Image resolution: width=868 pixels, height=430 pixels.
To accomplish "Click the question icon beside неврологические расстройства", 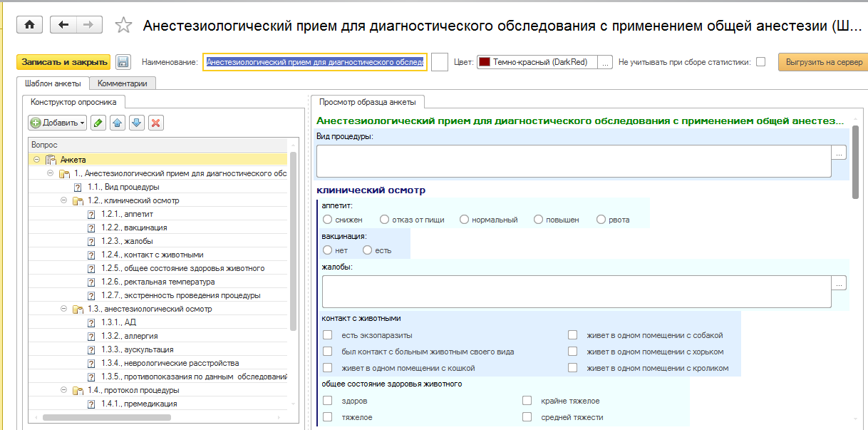I will point(91,363).
